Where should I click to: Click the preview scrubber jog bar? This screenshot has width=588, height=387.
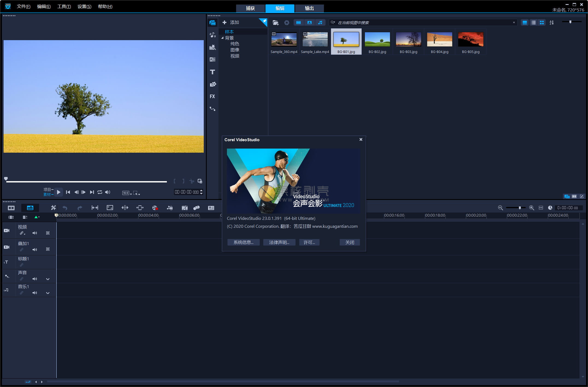(x=86, y=181)
